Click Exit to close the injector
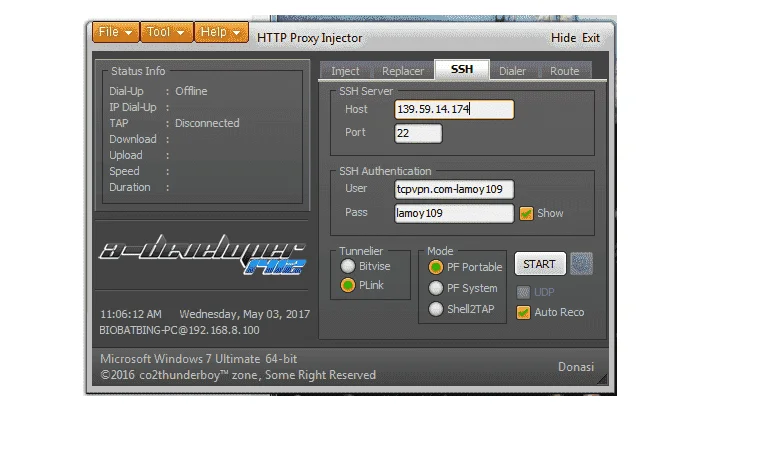Viewport: 768px width, 460px height. [x=591, y=38]
